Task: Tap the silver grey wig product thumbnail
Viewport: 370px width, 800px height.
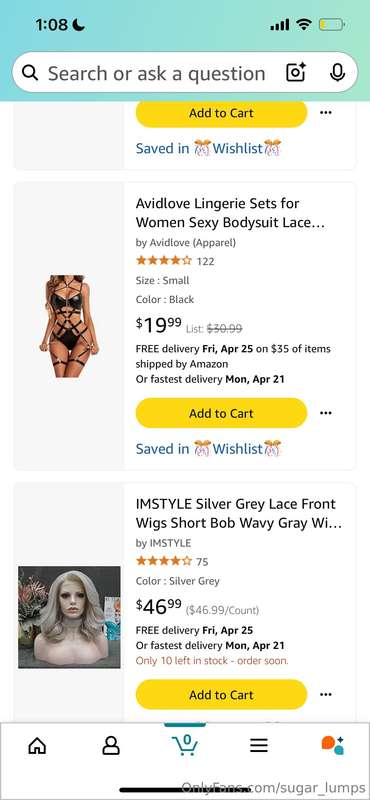Action: tap(69, 617)
